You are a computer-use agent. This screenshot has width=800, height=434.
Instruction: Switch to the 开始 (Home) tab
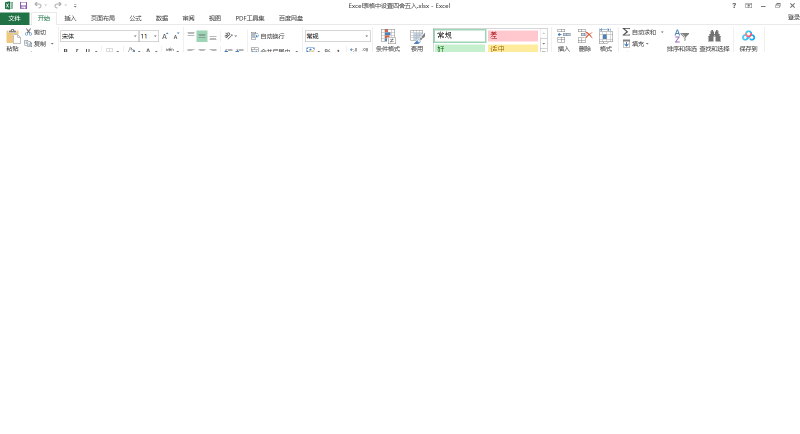44,18
